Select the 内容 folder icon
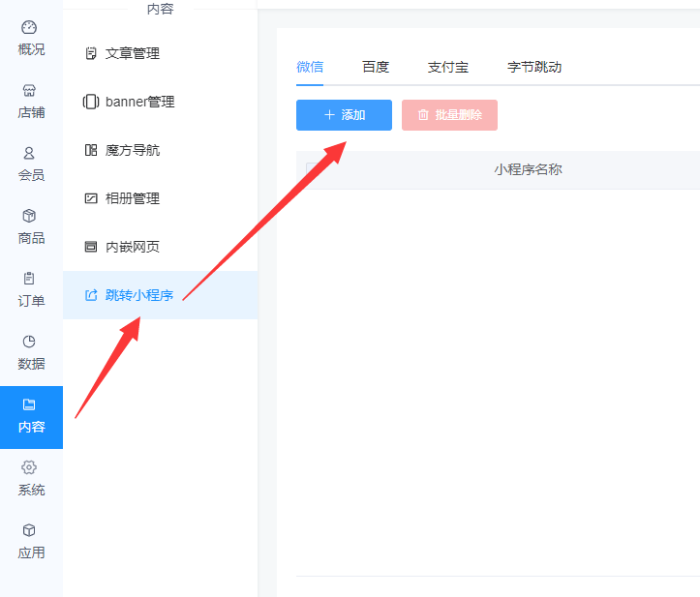The height and width of the screenshot is (597, 700). click(x=29, y=404)
